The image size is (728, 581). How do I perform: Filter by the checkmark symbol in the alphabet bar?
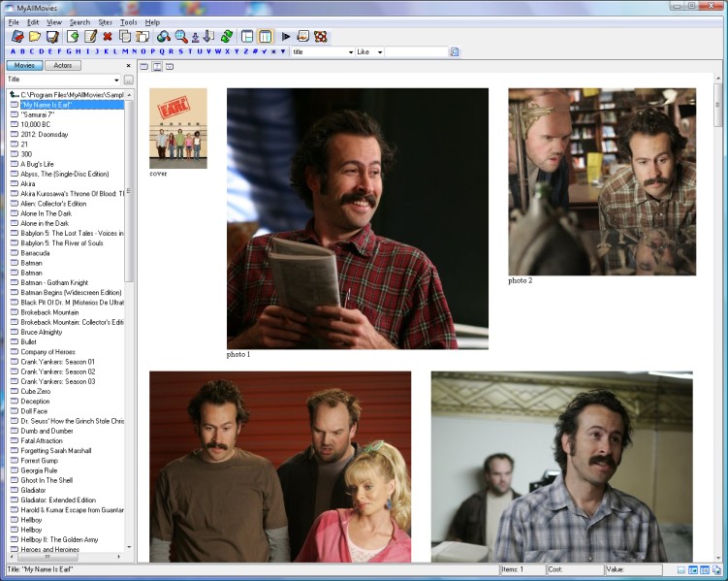(x=265, y=51)
